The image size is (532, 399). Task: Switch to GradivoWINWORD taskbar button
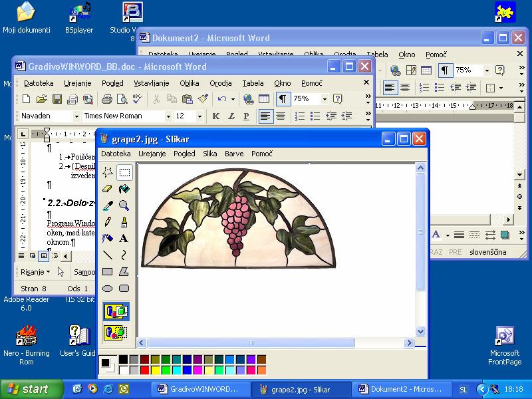pyautogui.click(x=200, y=389)
